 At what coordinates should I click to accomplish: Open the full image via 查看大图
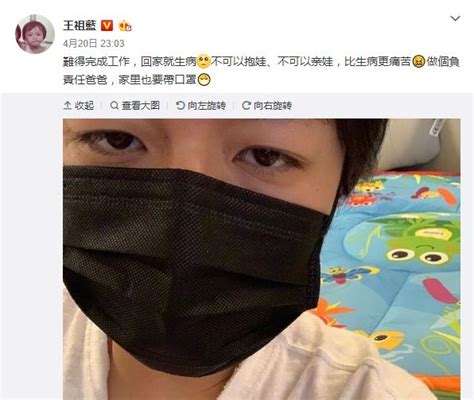[x=135, y=106]
